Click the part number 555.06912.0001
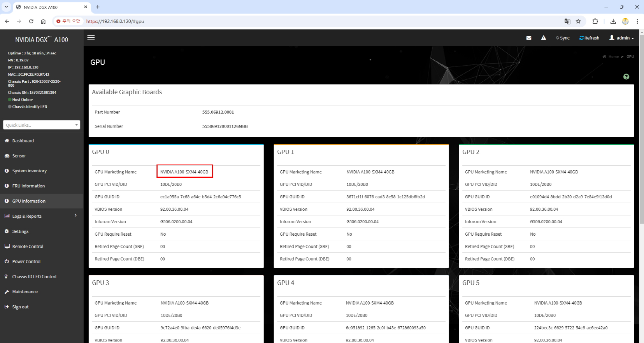Viewport: 644px width, 343px height. tap(218, 112)
